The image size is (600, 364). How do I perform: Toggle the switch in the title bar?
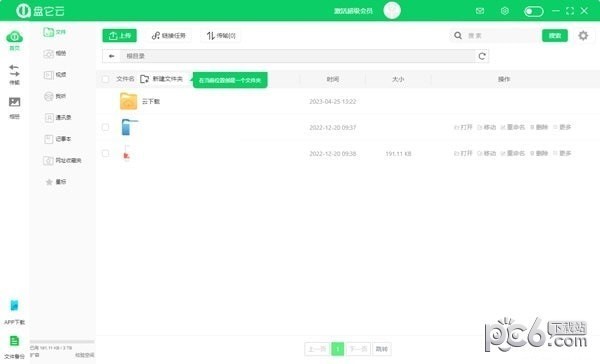[x=533, y=11]
